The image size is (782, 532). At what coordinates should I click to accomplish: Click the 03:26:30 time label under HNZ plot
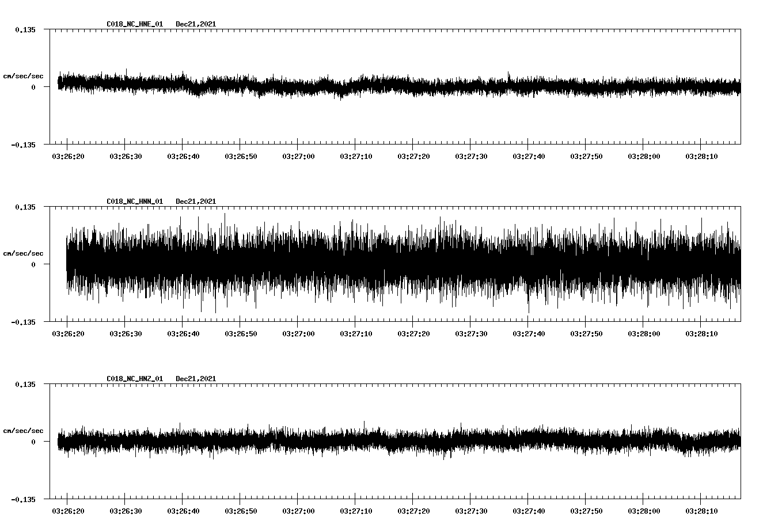pyautogui.click(x=126, y=511)
